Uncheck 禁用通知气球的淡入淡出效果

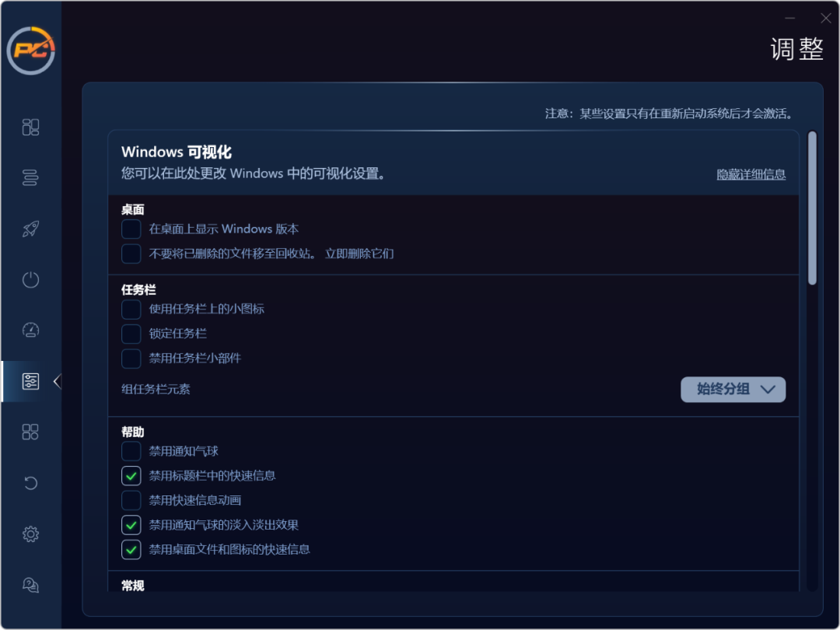click(131, 525)
